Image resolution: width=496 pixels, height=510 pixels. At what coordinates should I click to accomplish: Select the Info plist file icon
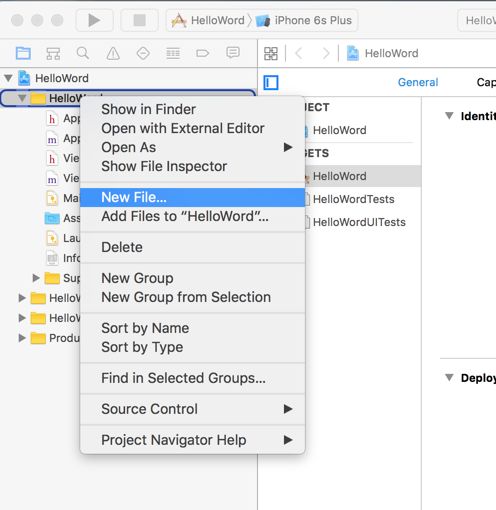coord(52,258)
